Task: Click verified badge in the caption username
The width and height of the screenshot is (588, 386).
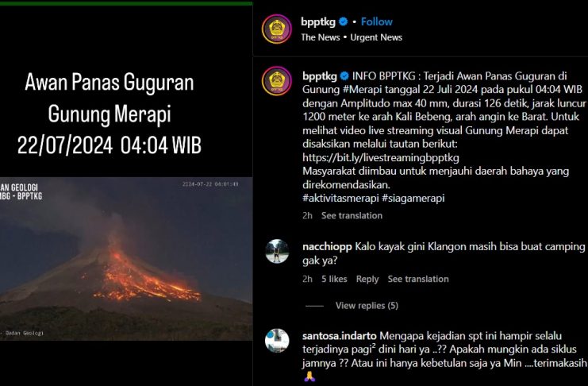Action: click(344, 76)
